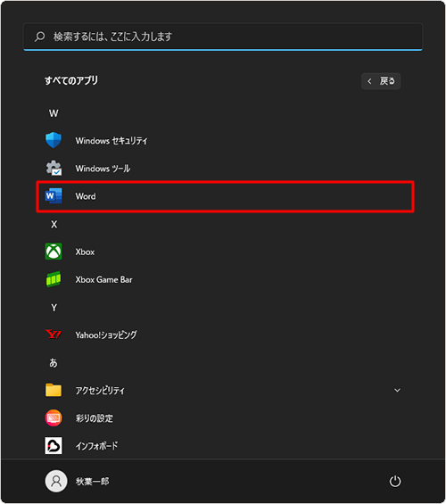Viewport: 446px width, 504px height.
Task: Click the Yahoo!ショッピング label
Action: 106,335
